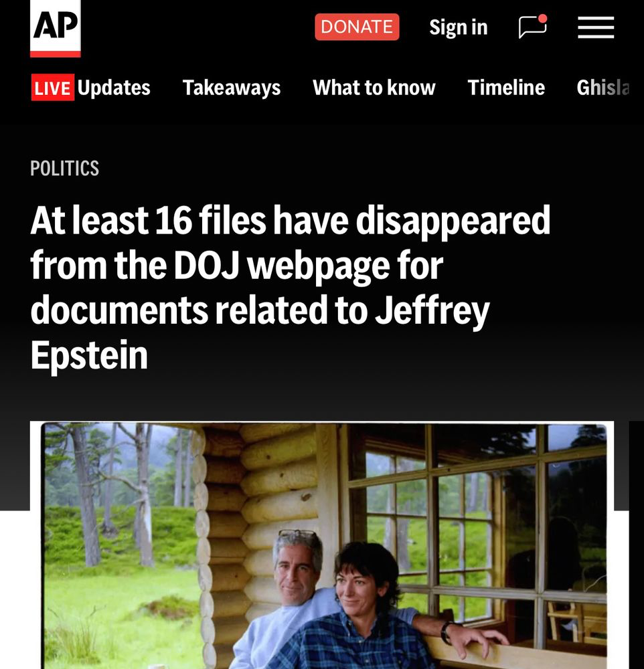
Task: Show next slide peeking at photo's right edge
Action: (637, 545)
